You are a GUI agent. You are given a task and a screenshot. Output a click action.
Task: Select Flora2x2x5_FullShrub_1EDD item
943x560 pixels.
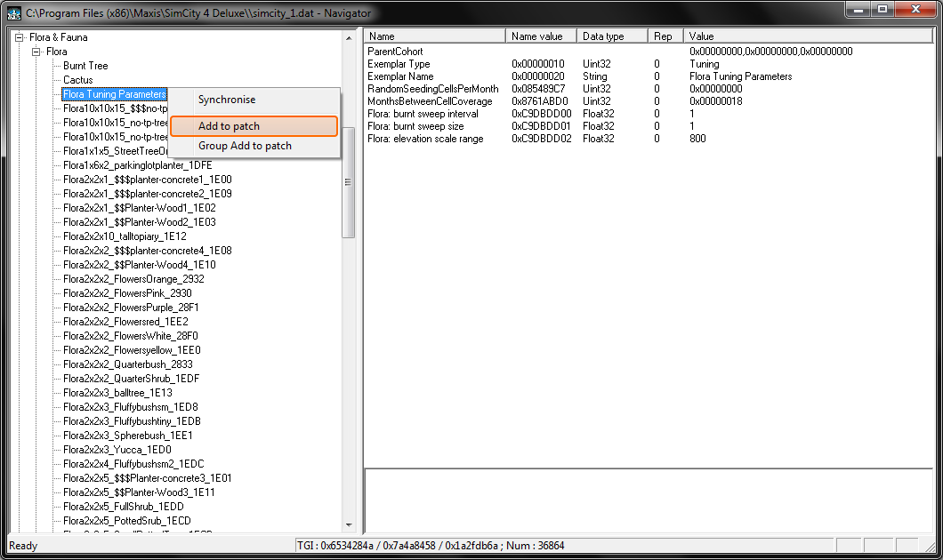[x=124, y=507]
